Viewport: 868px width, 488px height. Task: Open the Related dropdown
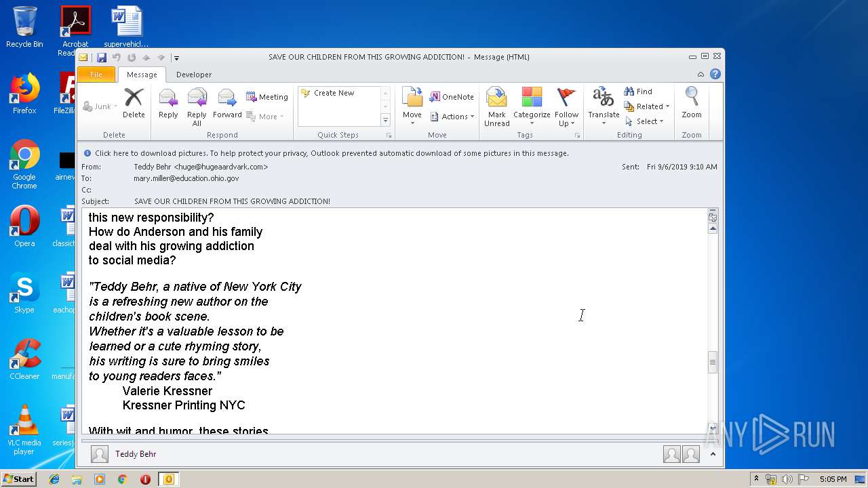(647, 106)
